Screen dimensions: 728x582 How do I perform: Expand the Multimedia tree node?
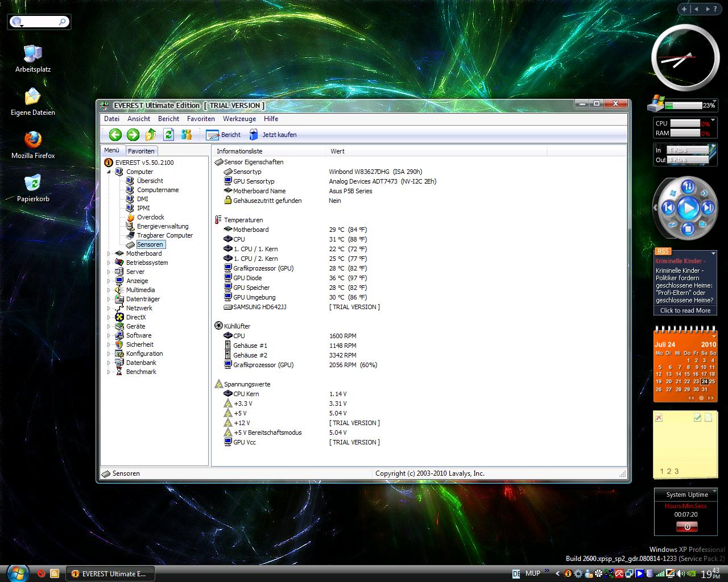[109, 290]
